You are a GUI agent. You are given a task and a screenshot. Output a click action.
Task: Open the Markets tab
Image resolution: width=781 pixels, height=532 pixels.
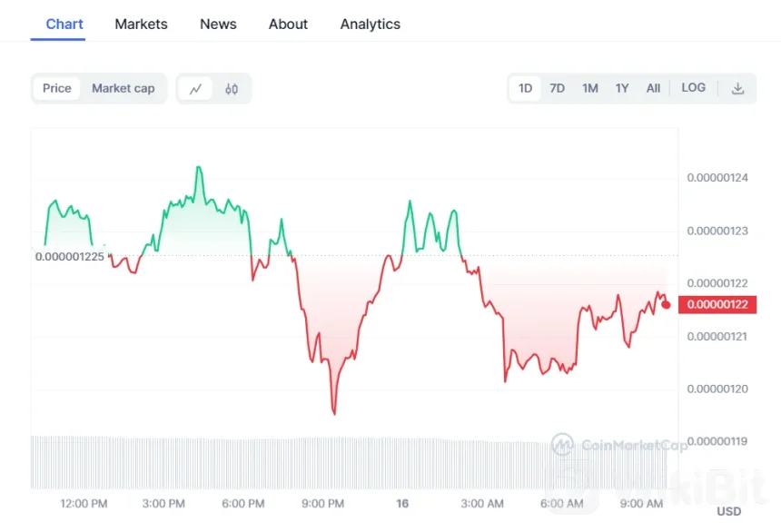tap(141, 25)
